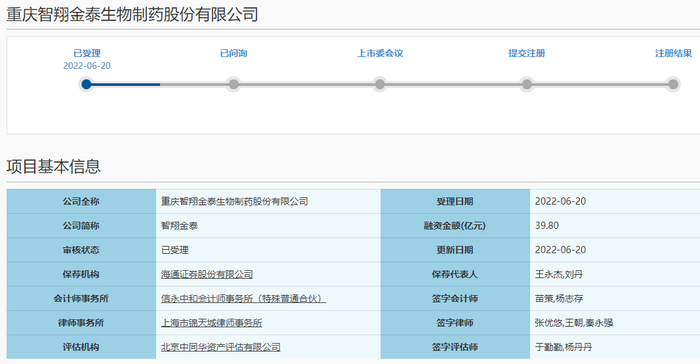Select the 上市委会议 stage label
Image resolution: width=700 pixels, height=364 pixels.
(380, 53)
